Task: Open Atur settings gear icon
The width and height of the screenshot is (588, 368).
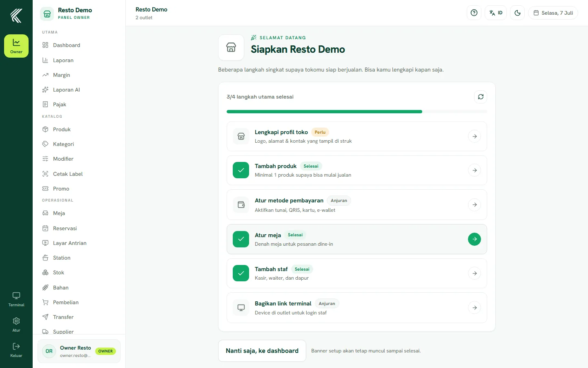Action: [x=16, y=325]
